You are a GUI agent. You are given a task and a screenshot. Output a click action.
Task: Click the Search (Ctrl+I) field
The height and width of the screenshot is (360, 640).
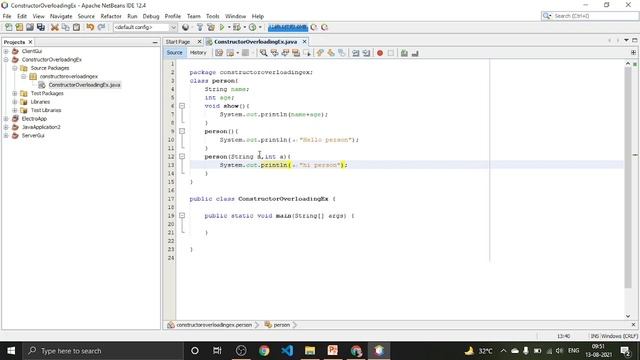pyautogui.click(x=589, y=16)
